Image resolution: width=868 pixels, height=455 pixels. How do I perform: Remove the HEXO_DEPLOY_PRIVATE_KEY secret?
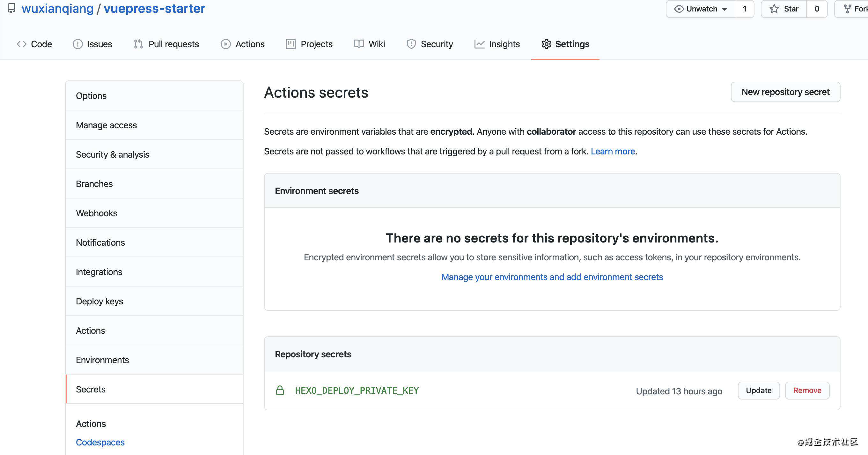click(807, 390)
